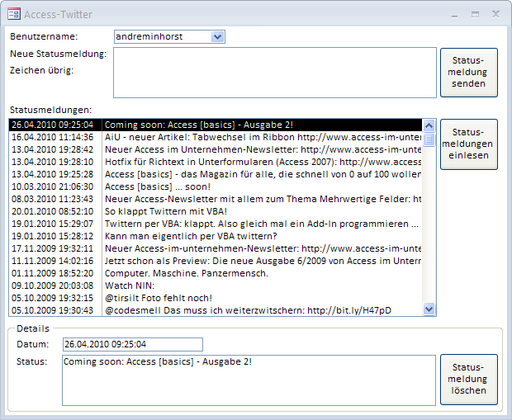Maximize the Access-Twitter window
Viewport: 512px width, 420px height.
475,14
